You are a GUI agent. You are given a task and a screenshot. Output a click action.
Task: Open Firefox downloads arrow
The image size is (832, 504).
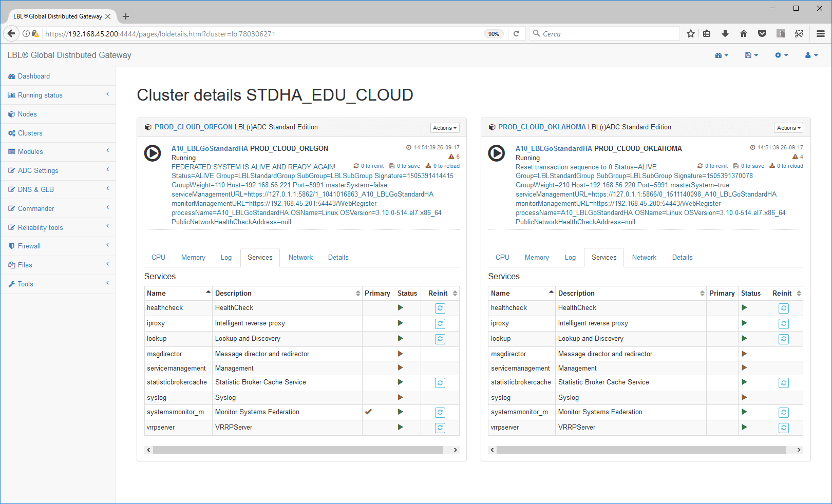click(x=725, y=33)
